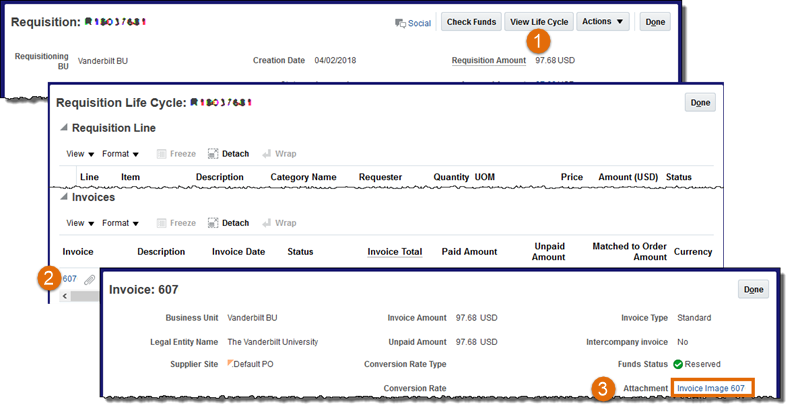Viewport: 790px width, 408px height.
Task: Open invoice 607 link
Action: click(70, 279)
